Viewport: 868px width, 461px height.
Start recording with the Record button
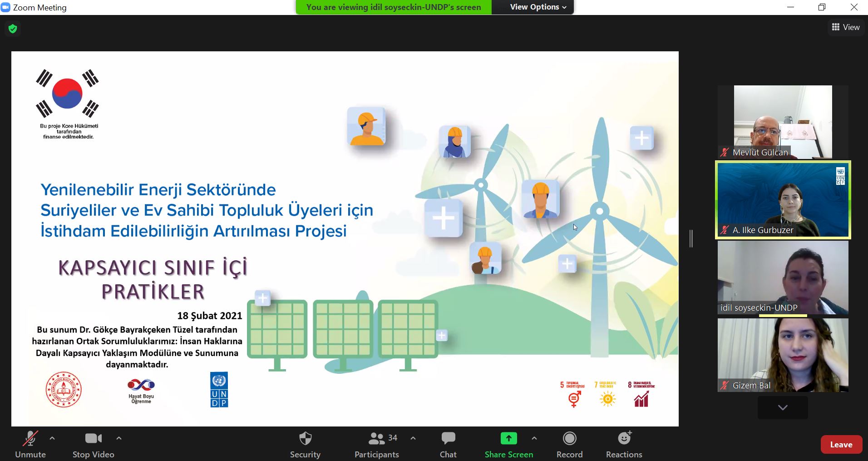[x=569, y=445]
